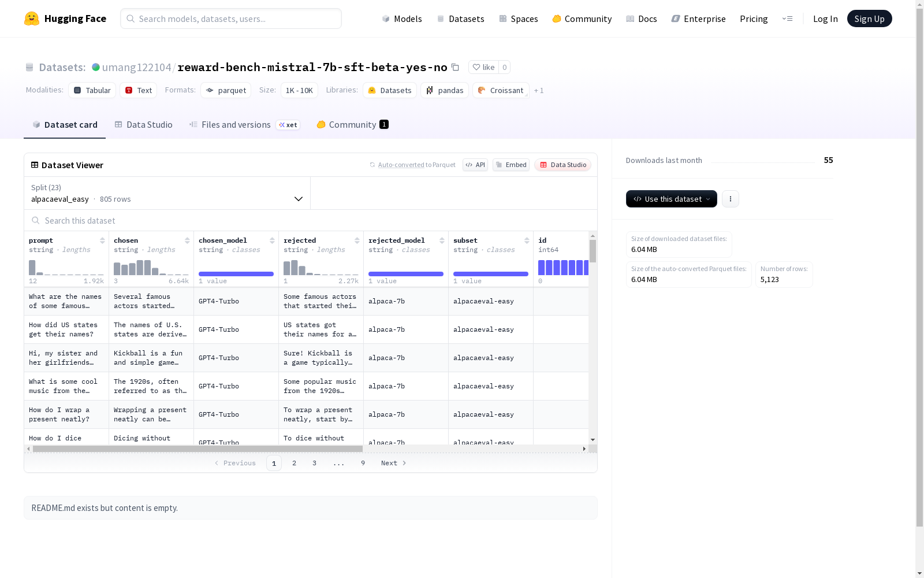Open the umang122104 profile link
The image size is (924, 578).
tap(136, 67)
